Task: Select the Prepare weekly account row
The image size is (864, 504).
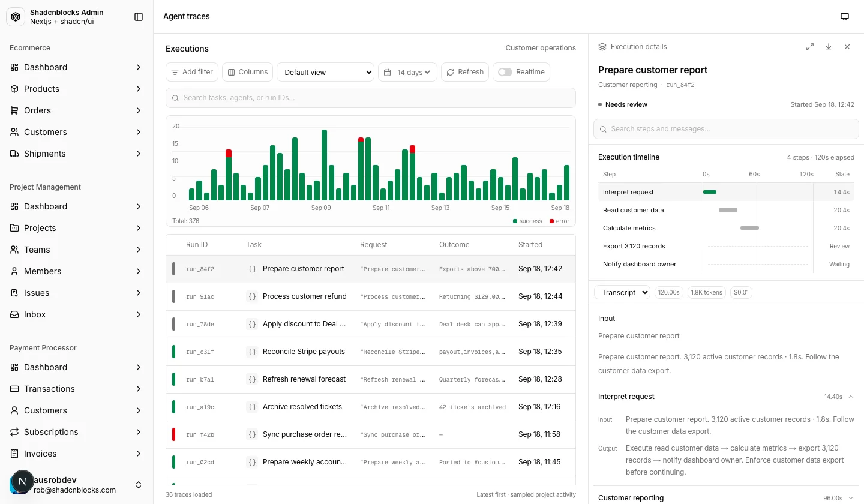Action: click(x=371, y=462)
